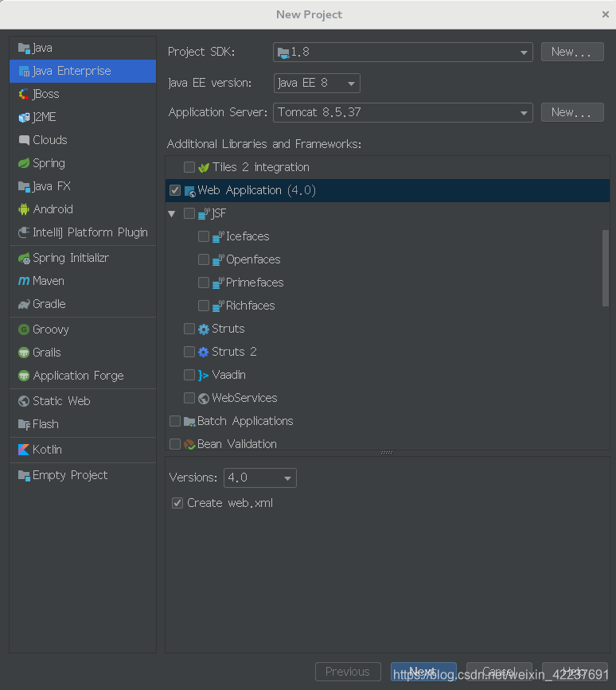Check the Bean Validation checkbox
616x690 pixels.
(x=175, y=444)
